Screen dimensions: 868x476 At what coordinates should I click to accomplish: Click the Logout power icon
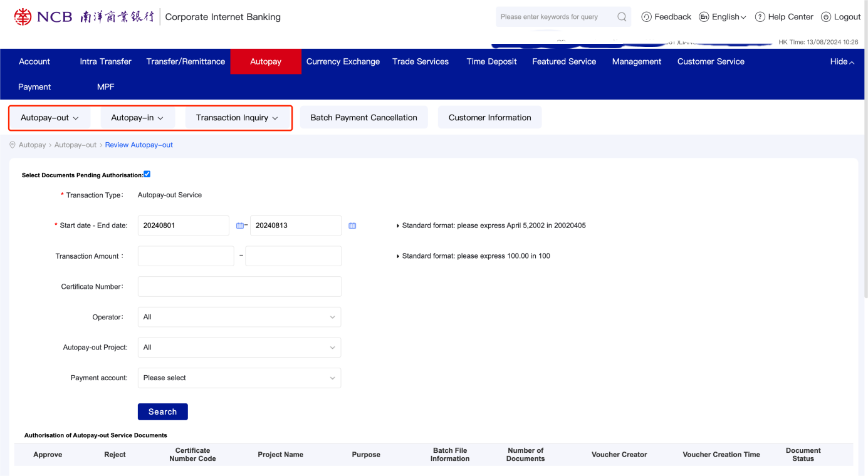[x=826, y=17]
